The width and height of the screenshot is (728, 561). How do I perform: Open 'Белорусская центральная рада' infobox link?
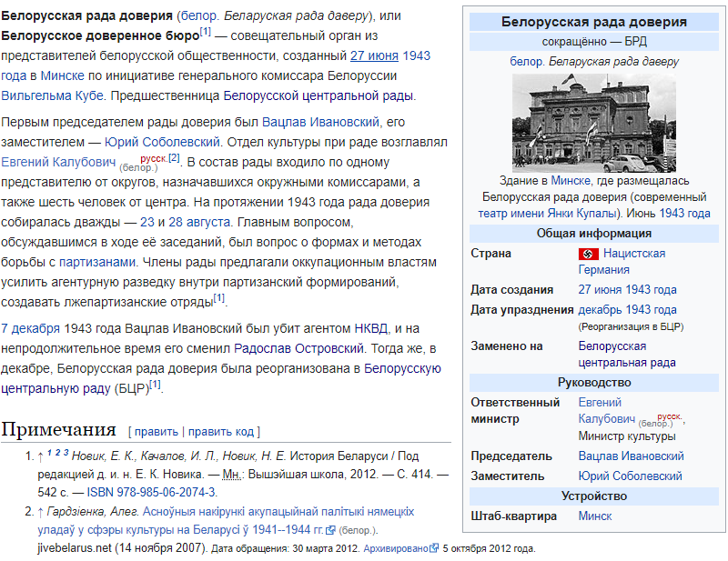click(x=627, y=355)
